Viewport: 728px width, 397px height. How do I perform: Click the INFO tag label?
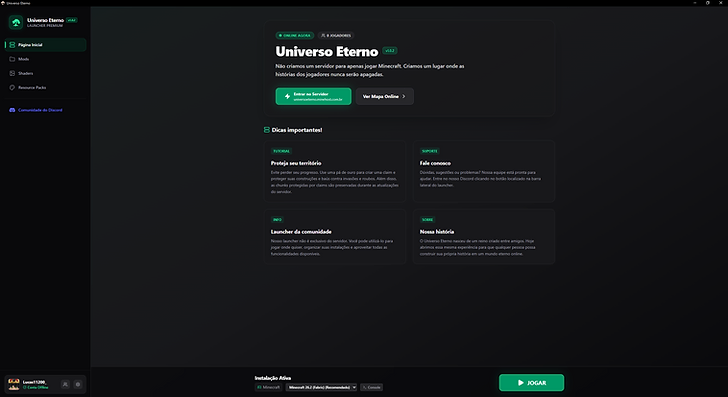[x=277, y=220]
